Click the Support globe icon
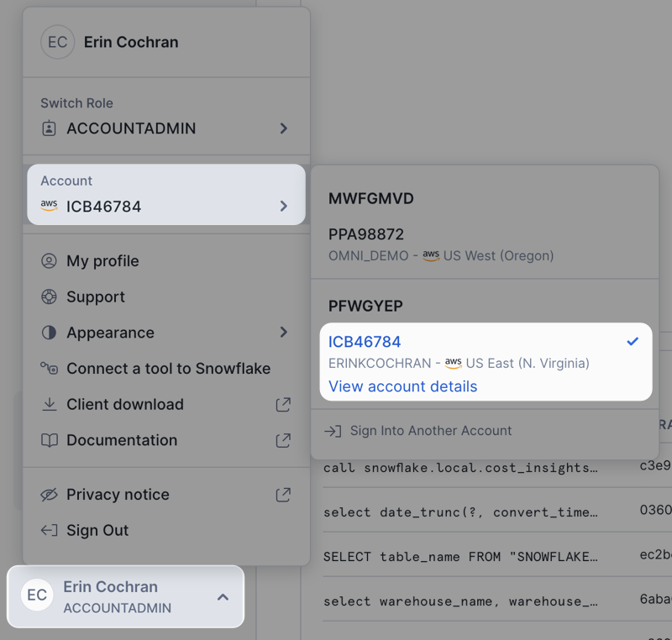This screenshot has width=672, height=640. coord(50,296)
